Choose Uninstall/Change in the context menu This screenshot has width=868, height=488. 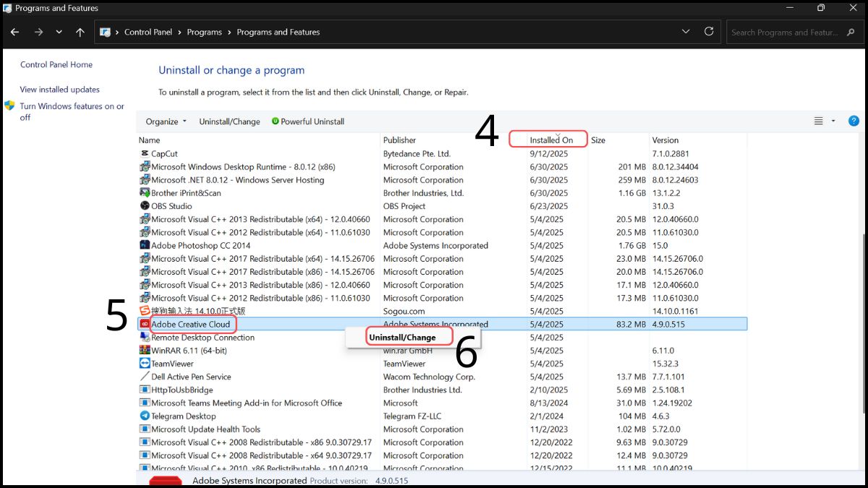(x=403, y=338)
